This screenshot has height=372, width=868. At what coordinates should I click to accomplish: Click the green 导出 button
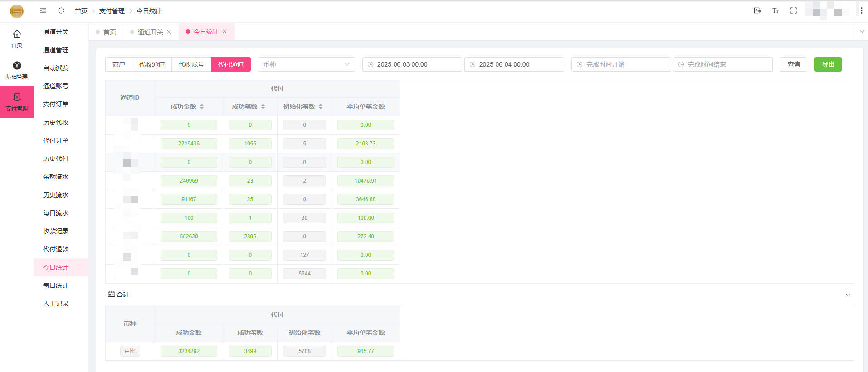pos(828,64)
